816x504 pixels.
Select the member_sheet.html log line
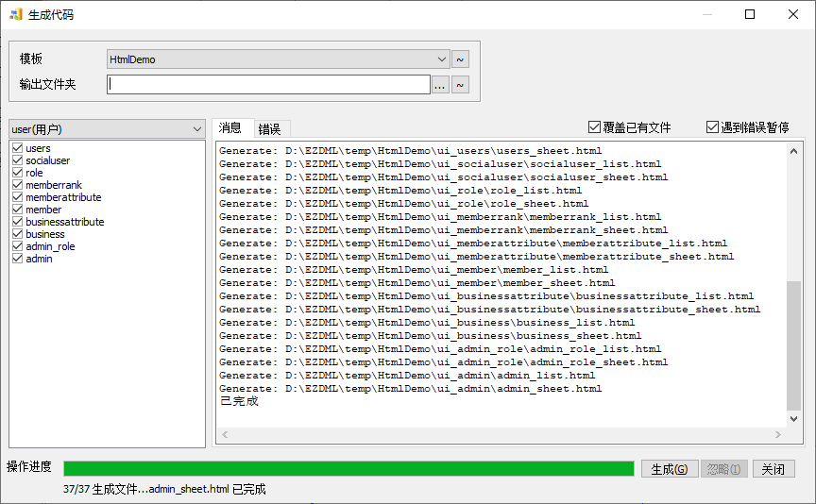tap(416, 283)
